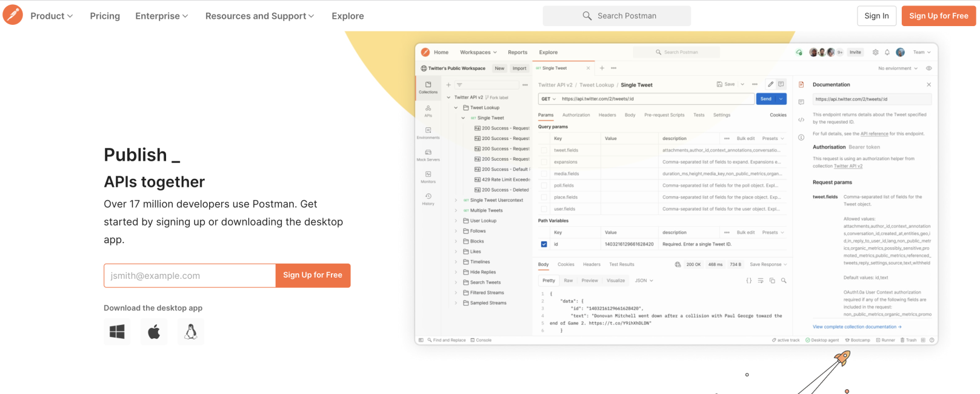Open the GET method dropdown
The height and width of the screenshot is (394, 980).
point(548,99)
